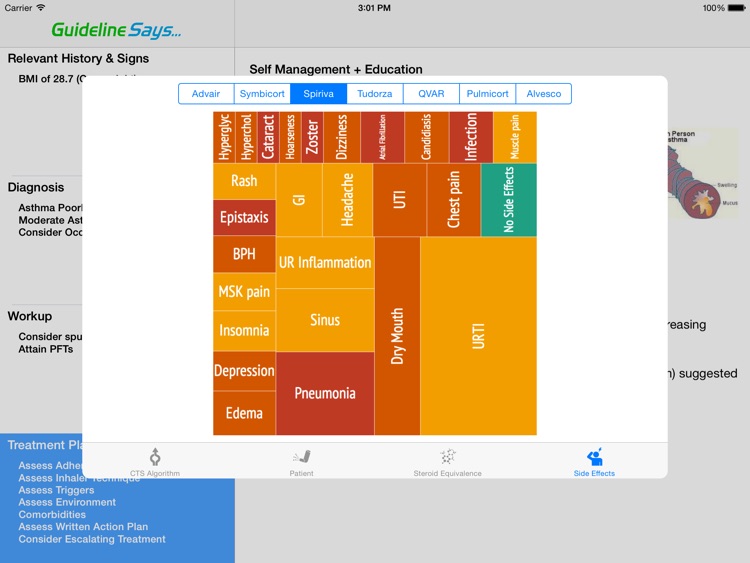Viewport: 750px width, 563px height.
Task: Tap the BPH tile
Action: [244, 254]
